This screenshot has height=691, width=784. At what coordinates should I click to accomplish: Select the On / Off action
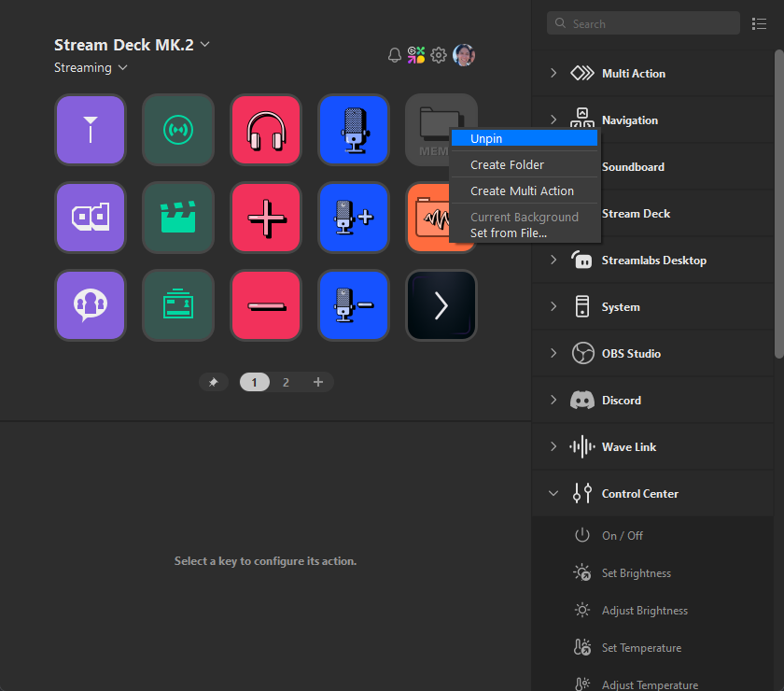(x=653, y=535)
